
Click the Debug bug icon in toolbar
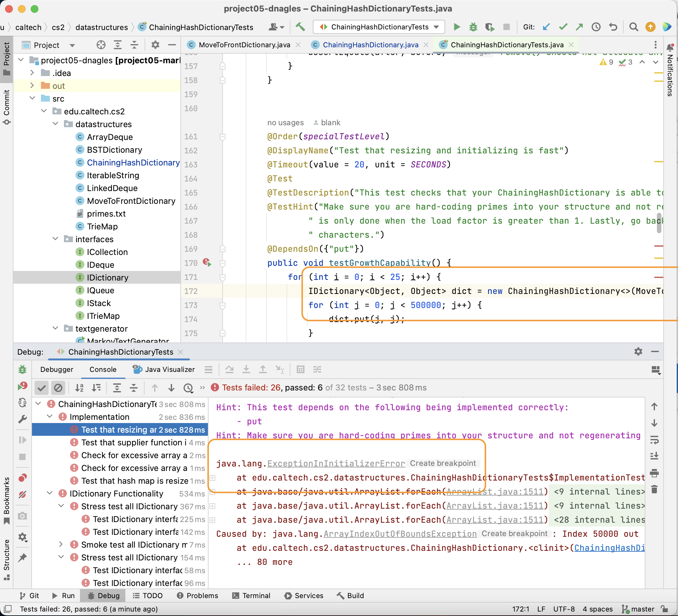point(473,27)
